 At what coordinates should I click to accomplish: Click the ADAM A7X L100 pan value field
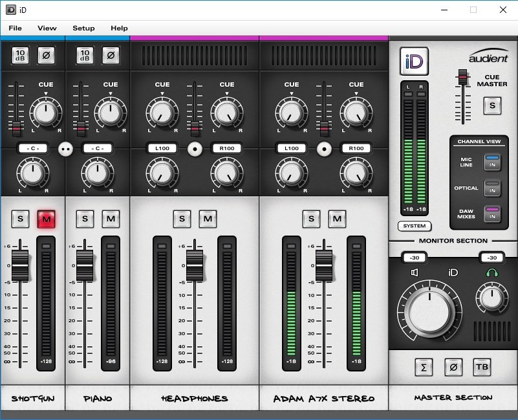tap(292, 148)
